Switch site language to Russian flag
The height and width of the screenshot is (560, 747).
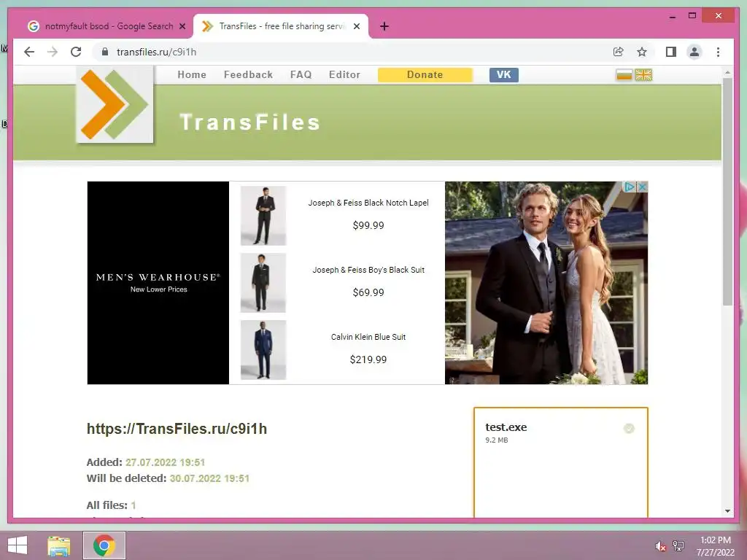pos(624,75)
